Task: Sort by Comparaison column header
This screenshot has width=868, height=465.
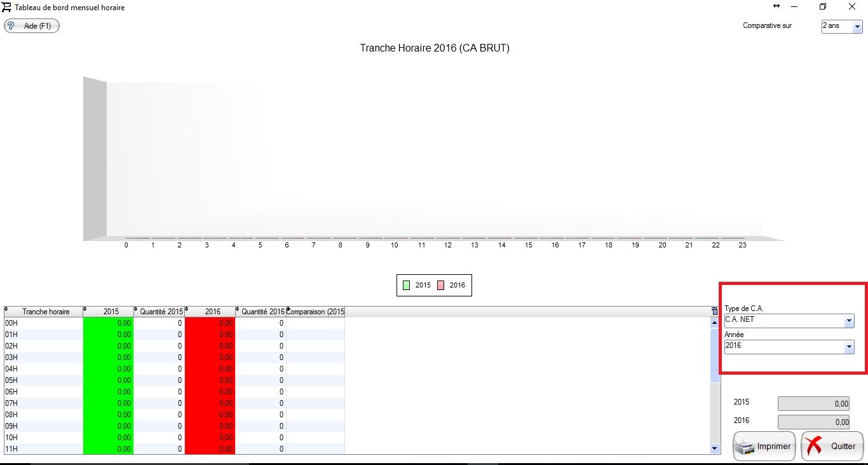Action: [316, 312]
